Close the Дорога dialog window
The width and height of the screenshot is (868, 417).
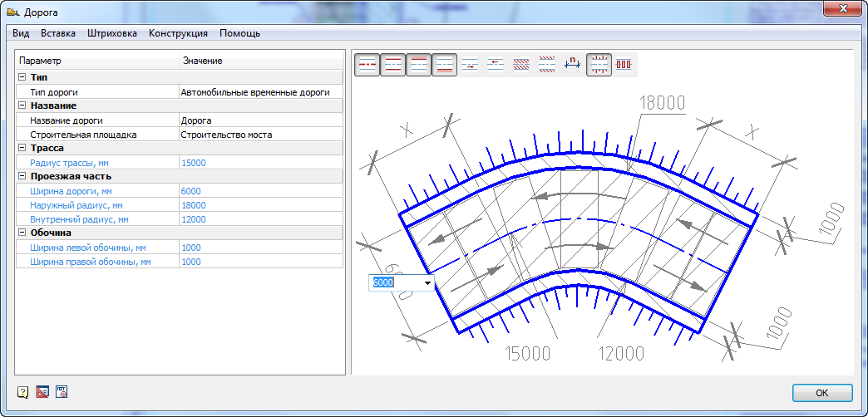click(x=843, y=9)
